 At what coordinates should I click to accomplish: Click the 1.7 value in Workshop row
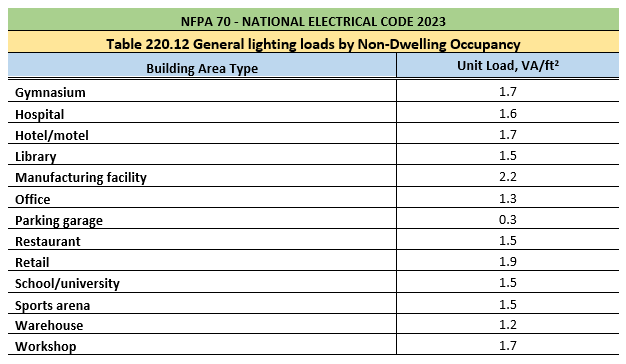(508, 345)
